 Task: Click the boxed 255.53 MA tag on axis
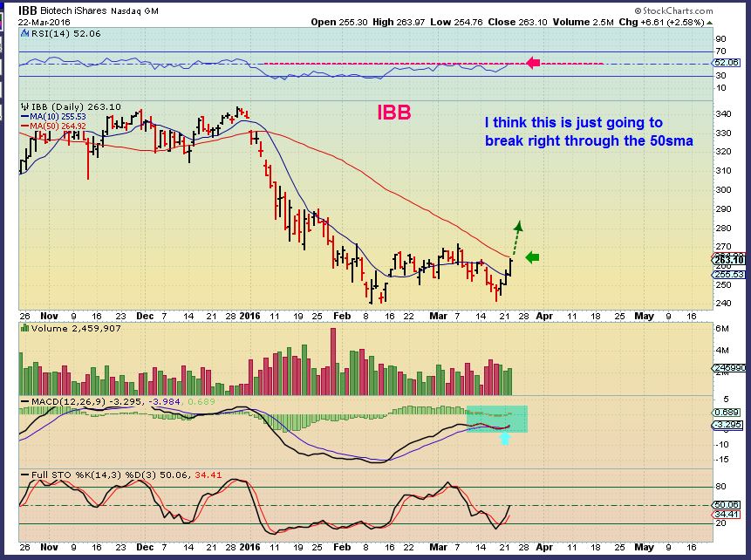[x=729, y=275]
